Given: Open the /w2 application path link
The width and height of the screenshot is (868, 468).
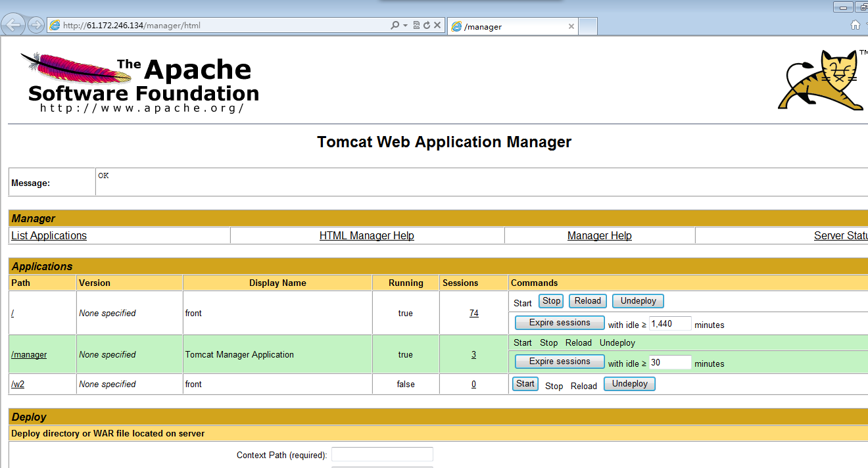Looking at the screenshot, I should [18, 384].
